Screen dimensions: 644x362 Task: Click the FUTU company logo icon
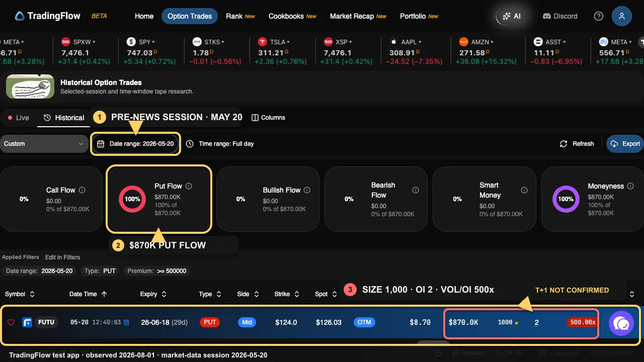coord(27,322)
